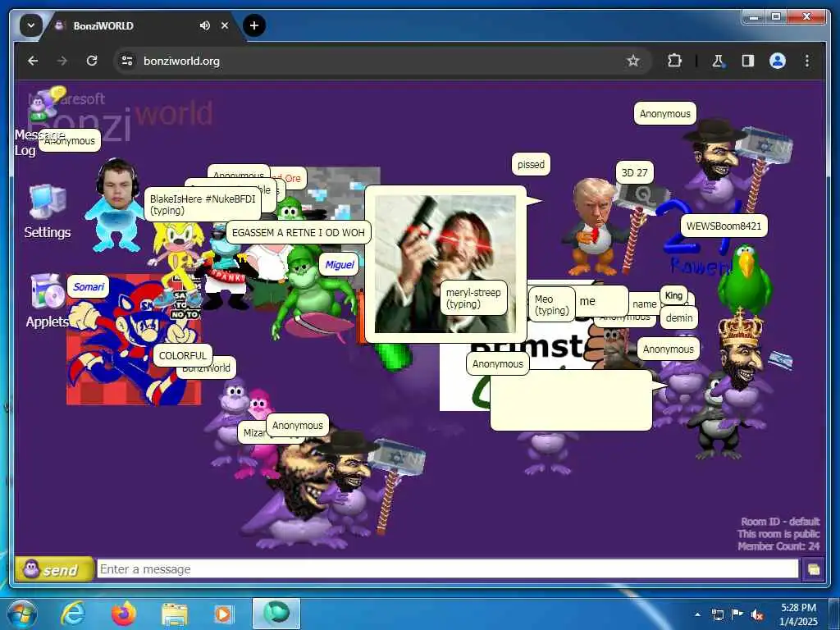Viewport: 840px width, 630px height.
Task: Click the WEWSBoom8421 name tag
Action: 724,226
